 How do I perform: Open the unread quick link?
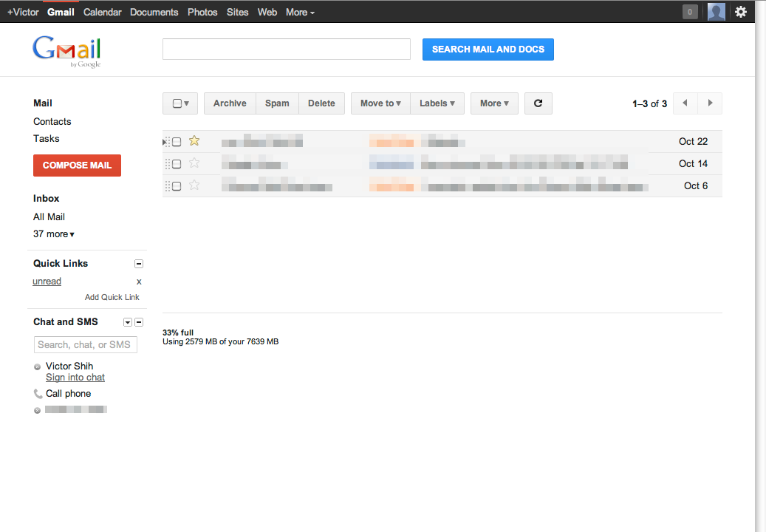click(47, 282)
